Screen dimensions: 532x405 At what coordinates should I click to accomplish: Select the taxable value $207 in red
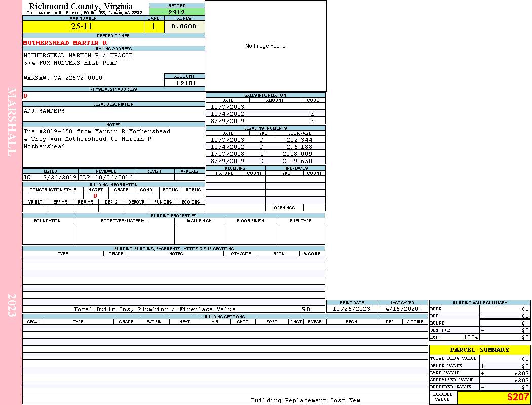(518, 397)
